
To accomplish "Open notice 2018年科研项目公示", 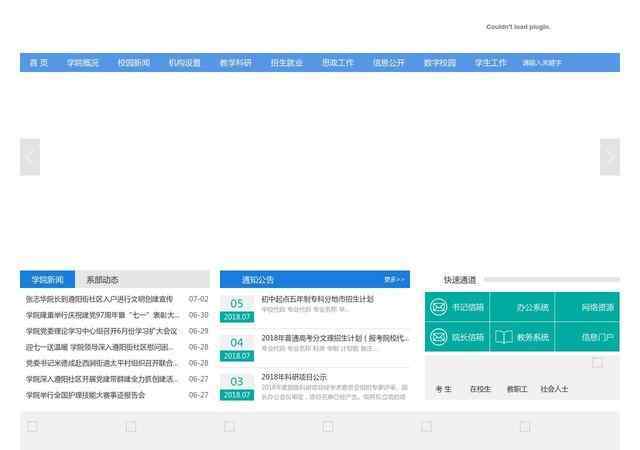I will [294, 377].
